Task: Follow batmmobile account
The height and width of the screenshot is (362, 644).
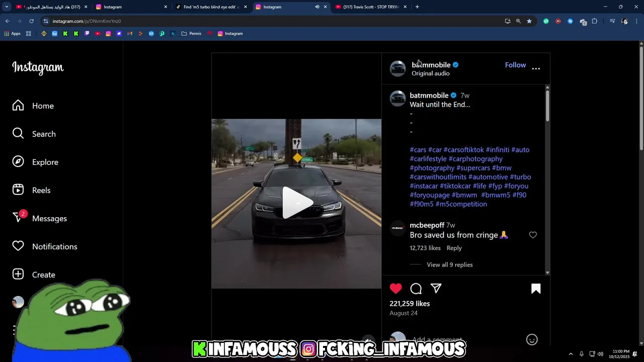Action: [x=515, y=65]
